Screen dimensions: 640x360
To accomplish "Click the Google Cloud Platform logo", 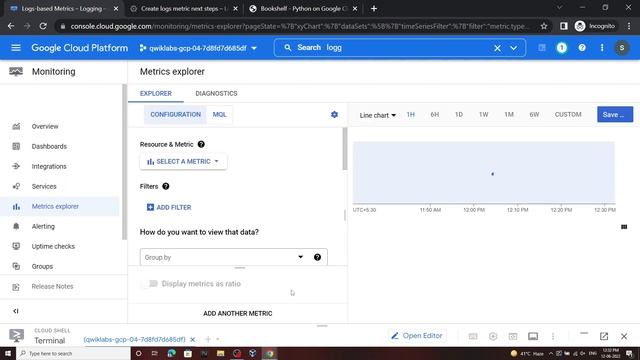I will click(80, 48).
